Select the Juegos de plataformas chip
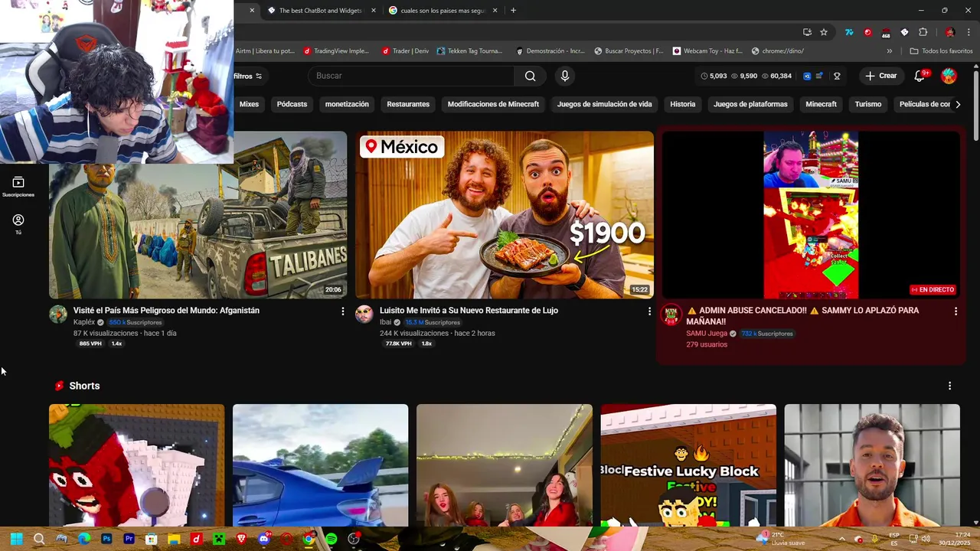 coord(750,104)
